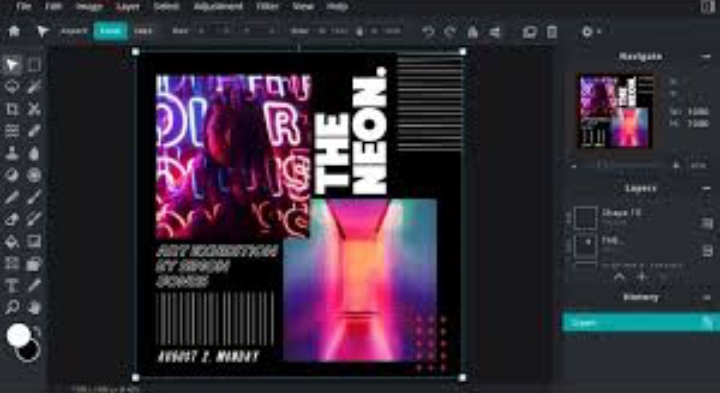Choose the Fill bucket tool
The width and height of the screenshot is (720, 393).
(11, 241)
